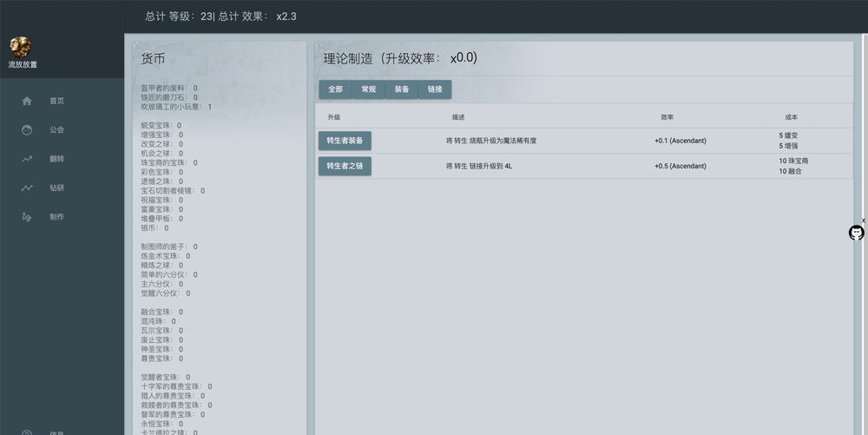Click the 珠宝商的宝珠 currency row

coord(169,162)
